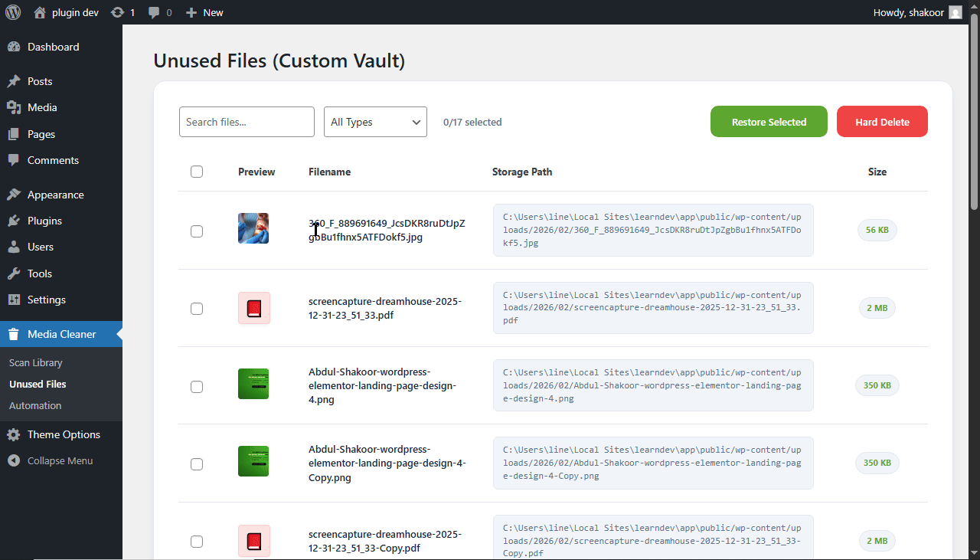Image resolution: width=980 pixels, height=560 pixels.
Task: Open the updates icon in admin bar
Action: coord(117,12)
